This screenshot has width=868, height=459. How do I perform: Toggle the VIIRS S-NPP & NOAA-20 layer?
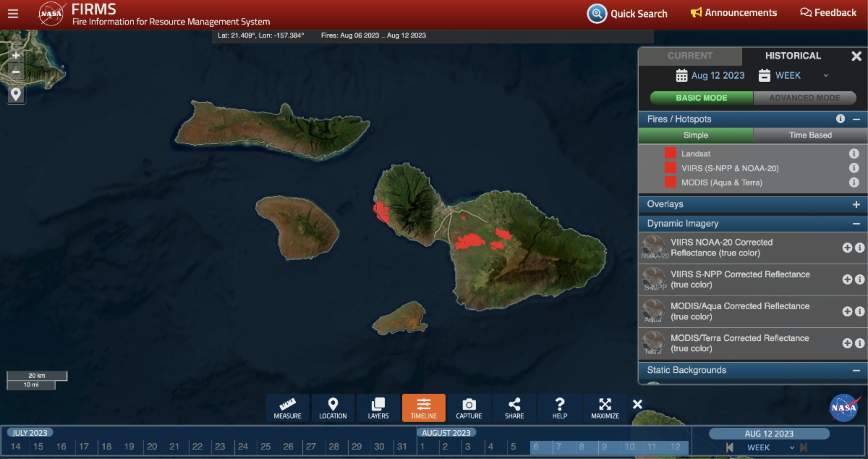point(671,168)
